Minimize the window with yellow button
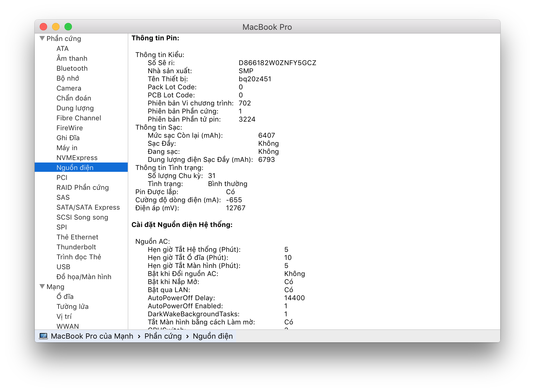This screenshot has height=392, width=535. [x=56, y=27]
